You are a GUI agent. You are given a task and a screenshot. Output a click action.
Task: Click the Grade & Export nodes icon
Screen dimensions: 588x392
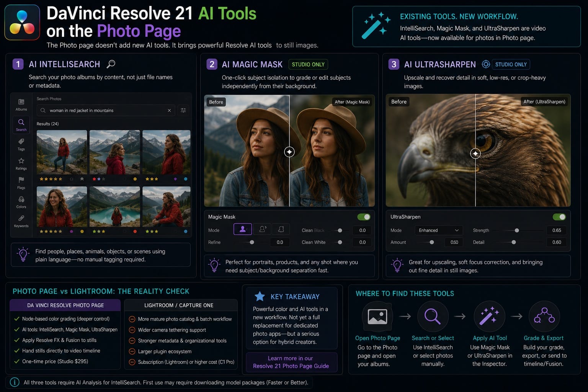[x=544, y=317]
